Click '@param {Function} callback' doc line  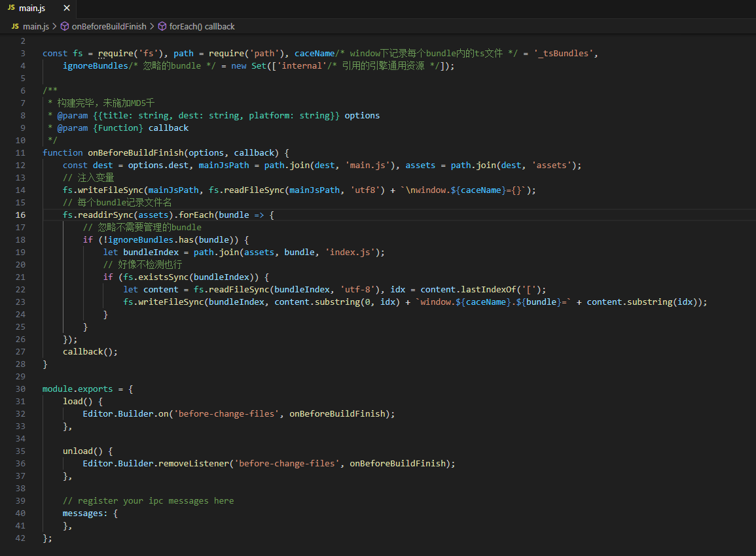pyautogui.click(x=123, y=128)
